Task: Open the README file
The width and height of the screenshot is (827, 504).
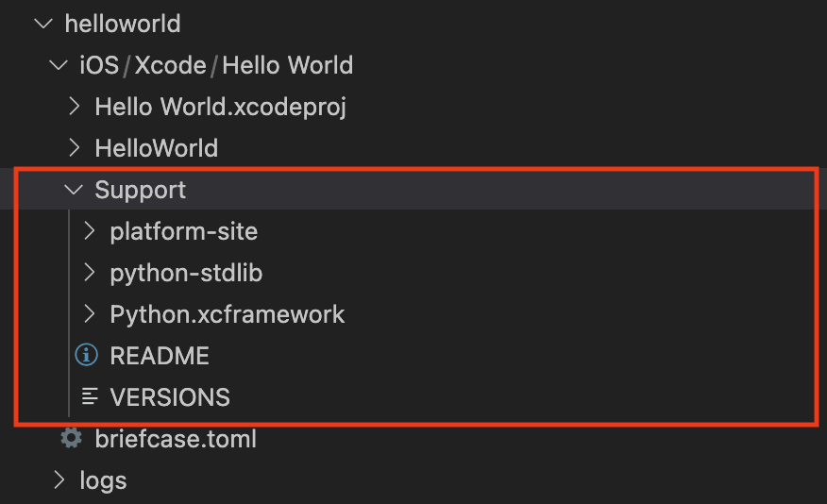Action: click(x=160, y=356)
